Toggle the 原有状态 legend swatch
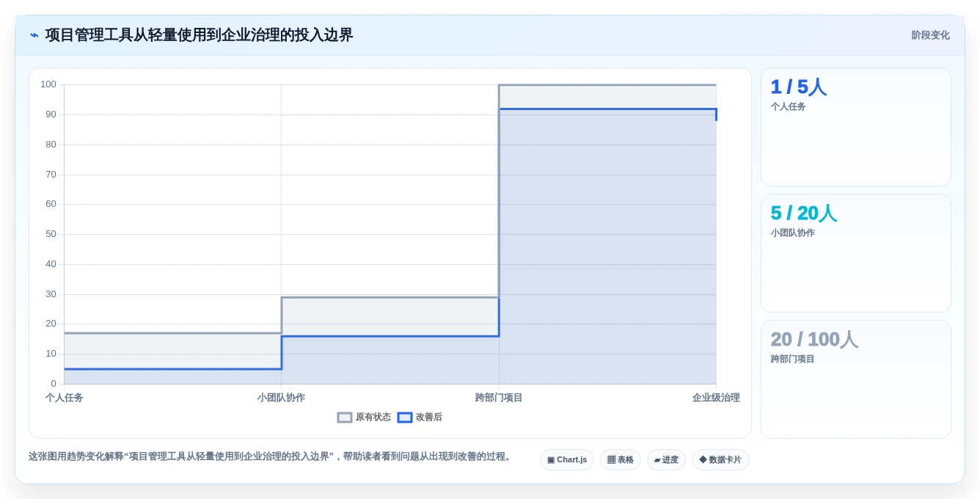The height and width of the screenshot is (499, 980). (345, 418)
